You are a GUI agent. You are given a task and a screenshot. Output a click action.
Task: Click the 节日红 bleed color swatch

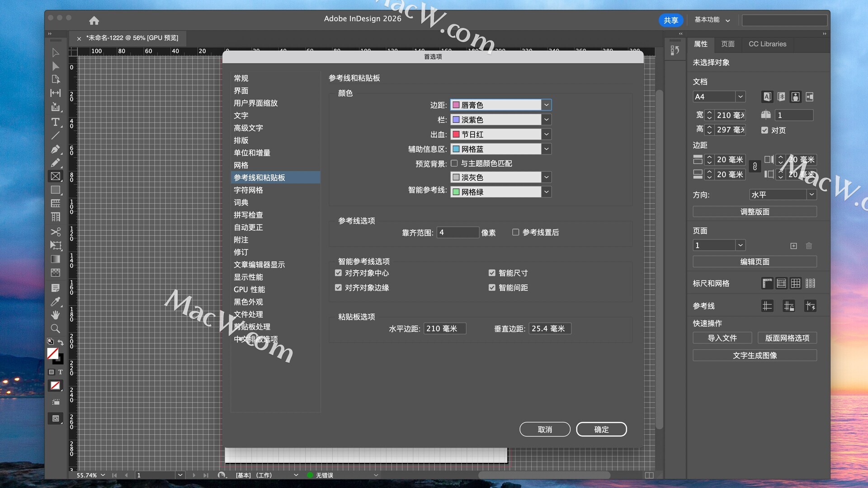coord(456,134)
